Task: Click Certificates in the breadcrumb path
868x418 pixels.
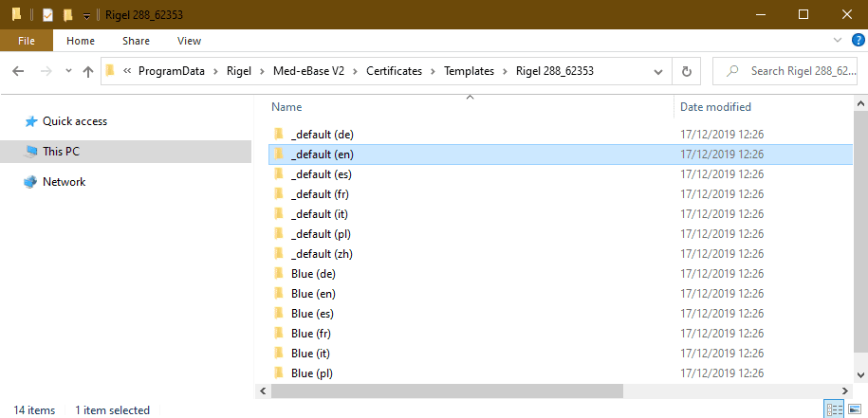Action: pos(394,71)
